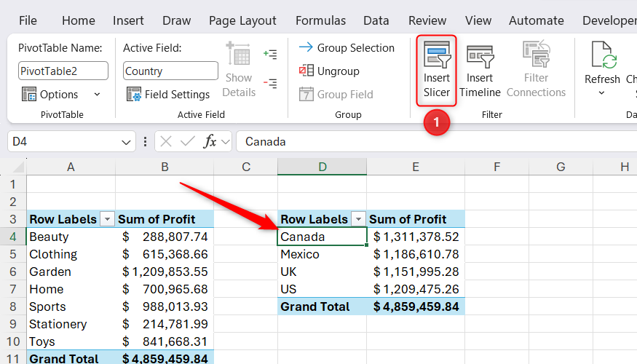Viewport: 637px width, 364px height.
Task: Open the Name Box dropdown arrow
Action: [x=126, y=142]
